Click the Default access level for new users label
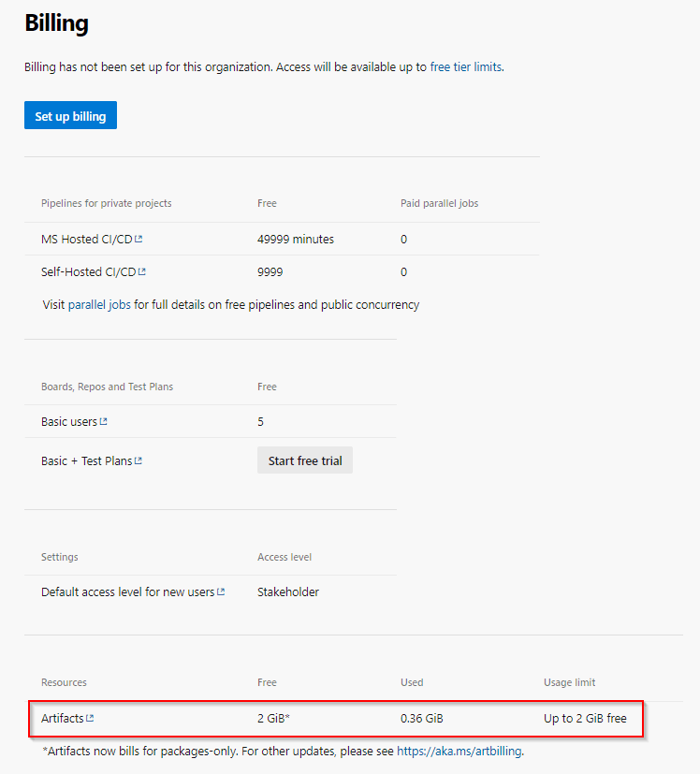The image size is (700, 774). (x=127, y=592)
